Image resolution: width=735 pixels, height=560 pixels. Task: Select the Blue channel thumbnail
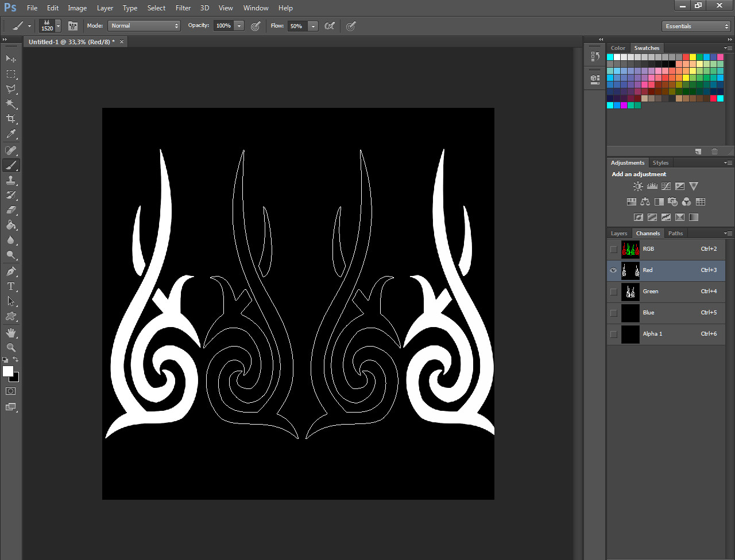coord(630,313)
